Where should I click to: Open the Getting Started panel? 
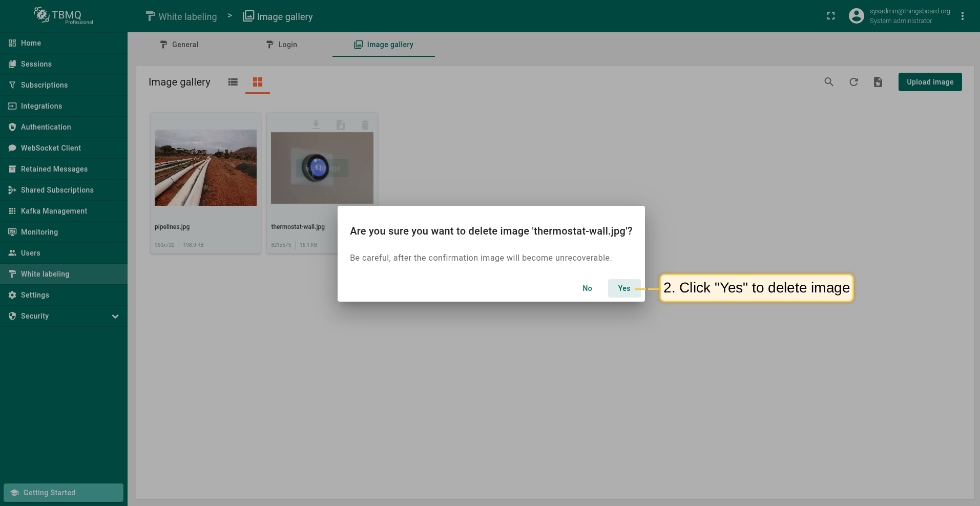[64, 493]
